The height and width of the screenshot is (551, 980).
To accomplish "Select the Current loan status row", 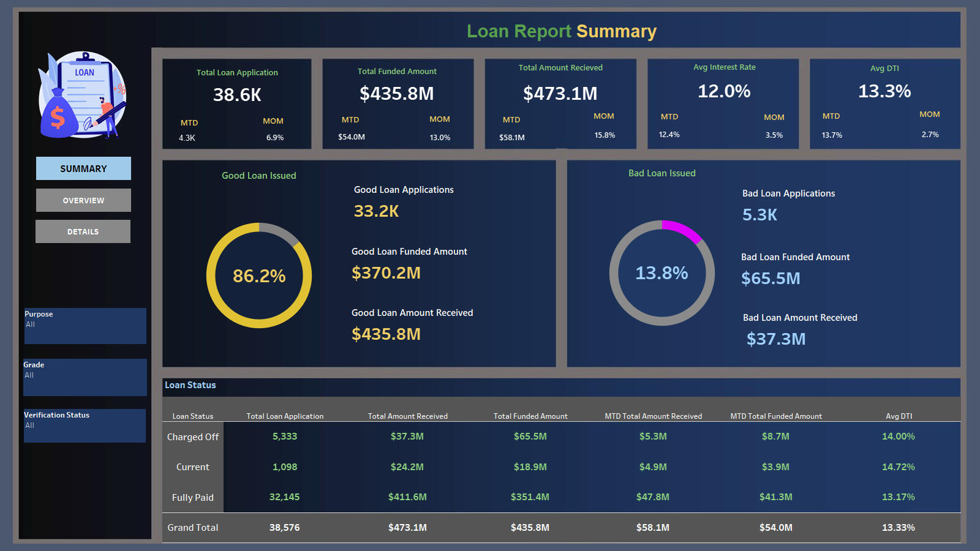I will pos(193,467).
